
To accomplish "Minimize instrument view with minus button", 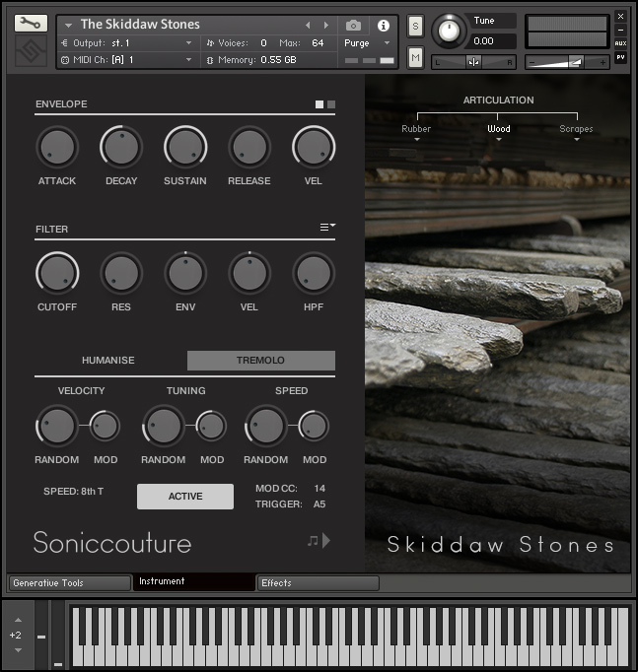I will tap(620, 30).
